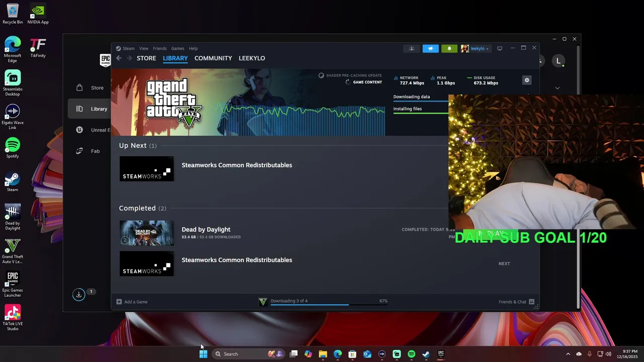
Task: Click the taskbar Search box
Action: tap(249, 354)
